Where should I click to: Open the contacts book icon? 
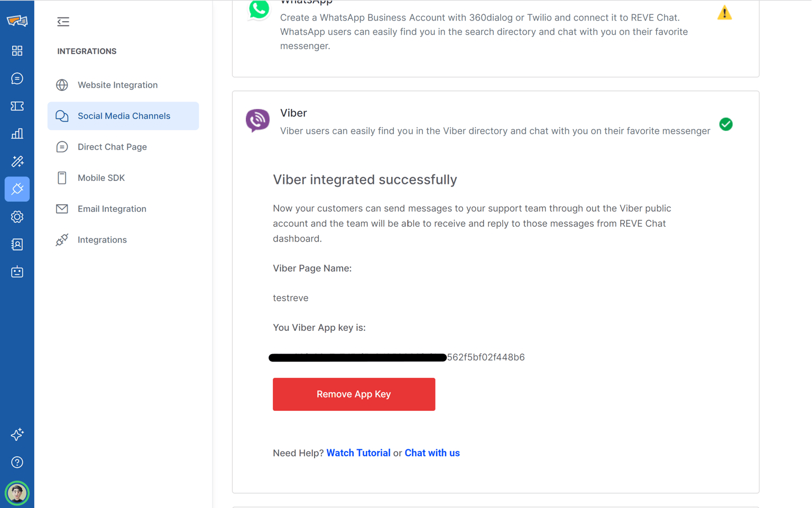click(x=17, y=244)
